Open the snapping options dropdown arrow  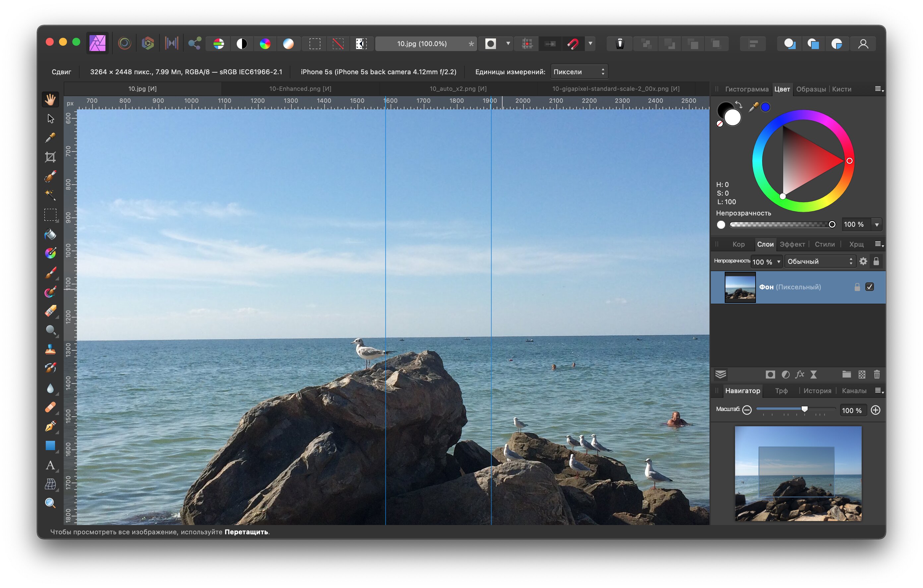click(590, 43)
